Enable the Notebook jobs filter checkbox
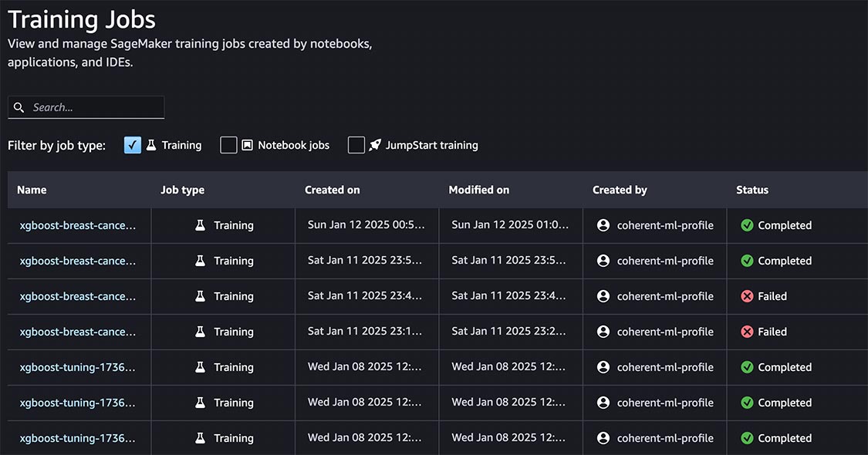Screen dimensions: 868x455 [x=228, y=145]
